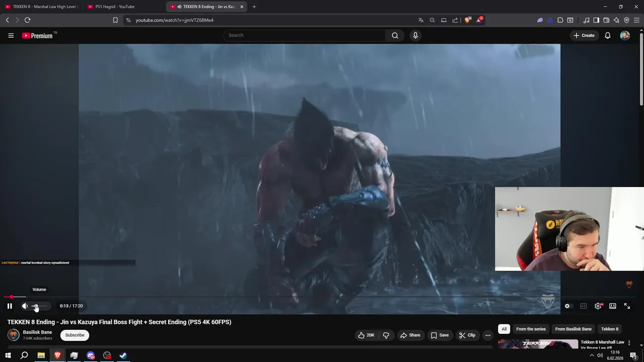Open Brave Playlist music note icon
Screen dimensions: 644x362
tap(587, 20)
